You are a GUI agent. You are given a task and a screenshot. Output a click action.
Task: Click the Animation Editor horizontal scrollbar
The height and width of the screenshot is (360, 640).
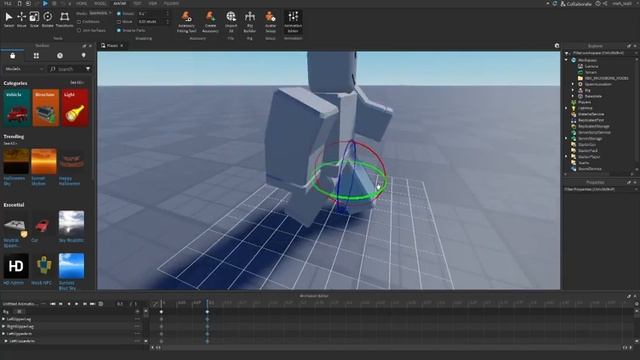coord(391,348)
